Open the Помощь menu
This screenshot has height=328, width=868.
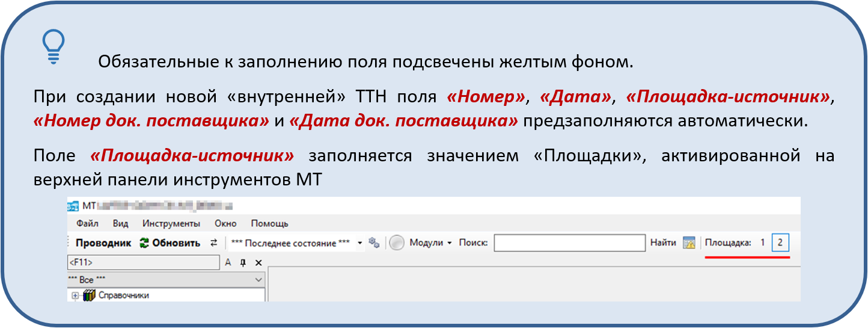[x=269, y=223]
